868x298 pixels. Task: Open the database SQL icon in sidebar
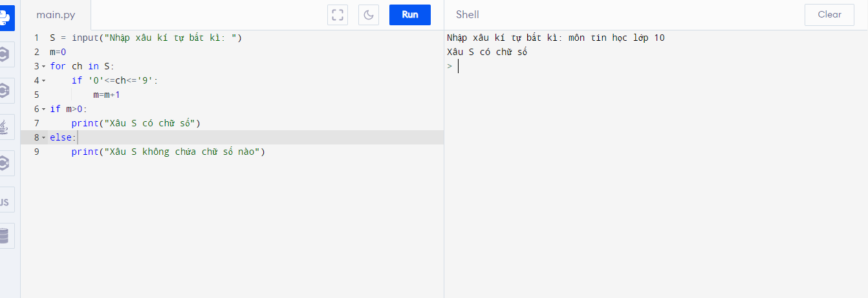[5, 236]
